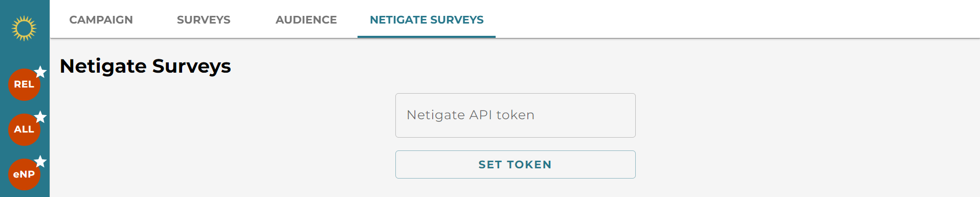Open the REL circle in the sidebar
Screen dimensions: 980x197
[x=24, y=85]
